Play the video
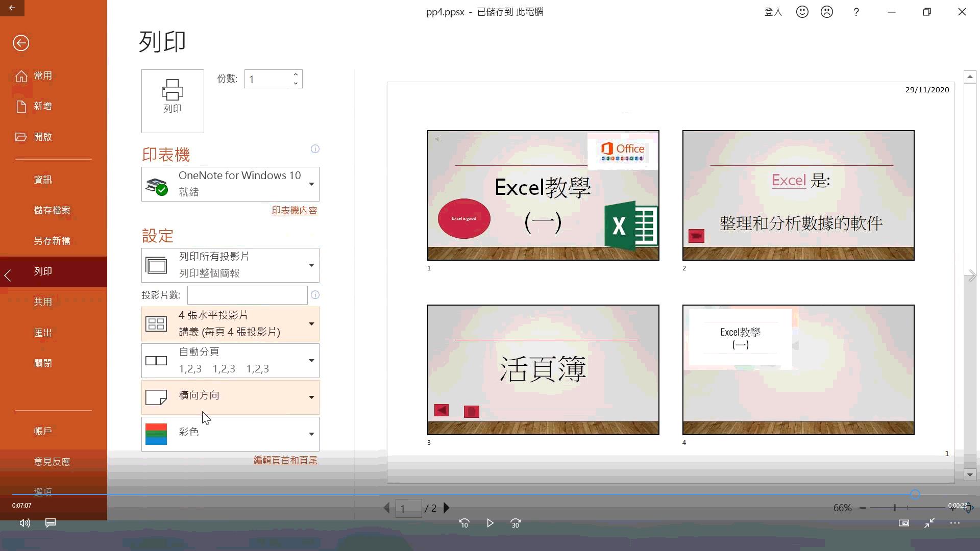 [x=490, y=523]
